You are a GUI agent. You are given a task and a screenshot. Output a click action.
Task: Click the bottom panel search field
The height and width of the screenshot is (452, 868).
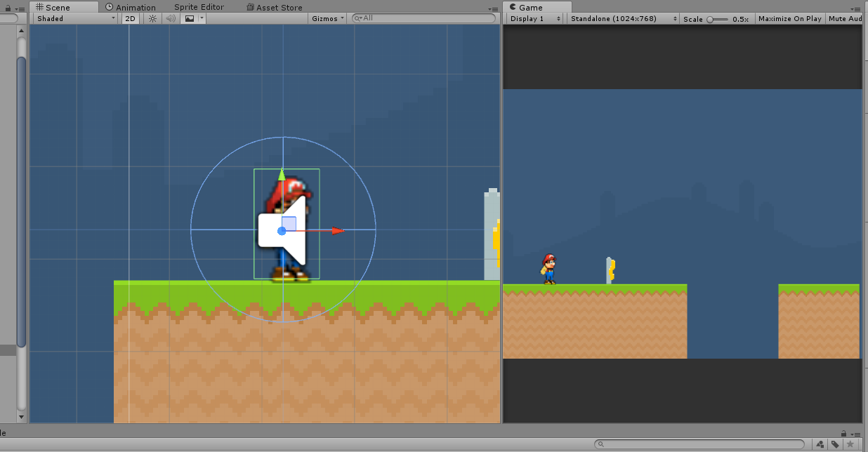point(699,444)
